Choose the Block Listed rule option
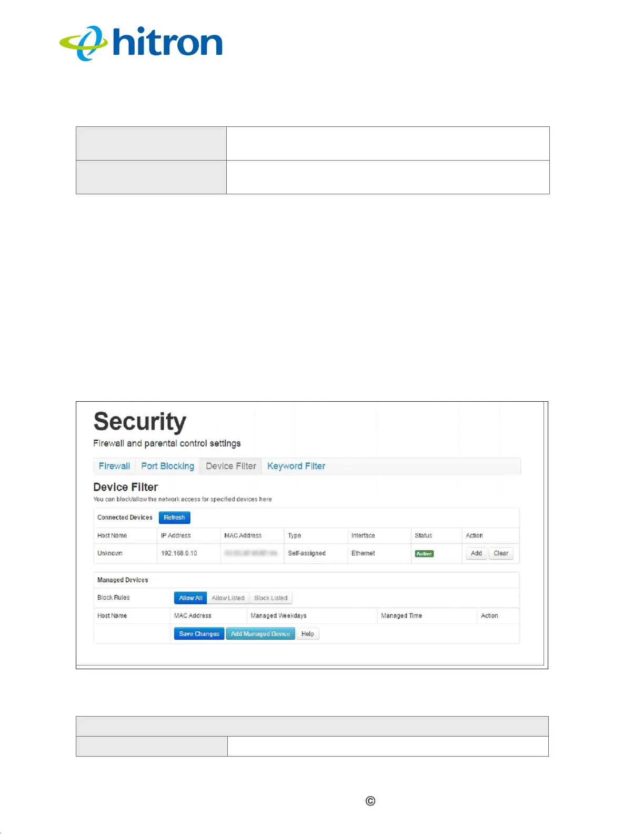The image size is (644, 834). tap(271, 598)
